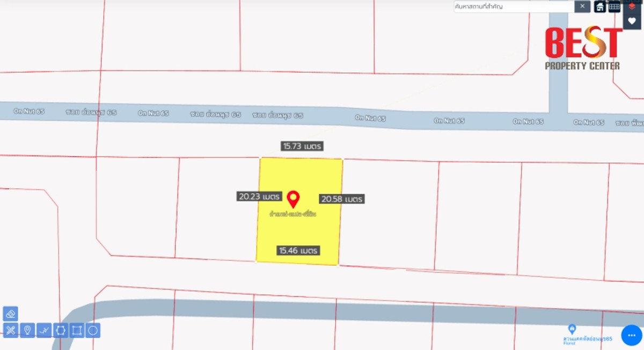Select the eraser tool
This screenshot has height=350, width=644.
pos(11,314)
